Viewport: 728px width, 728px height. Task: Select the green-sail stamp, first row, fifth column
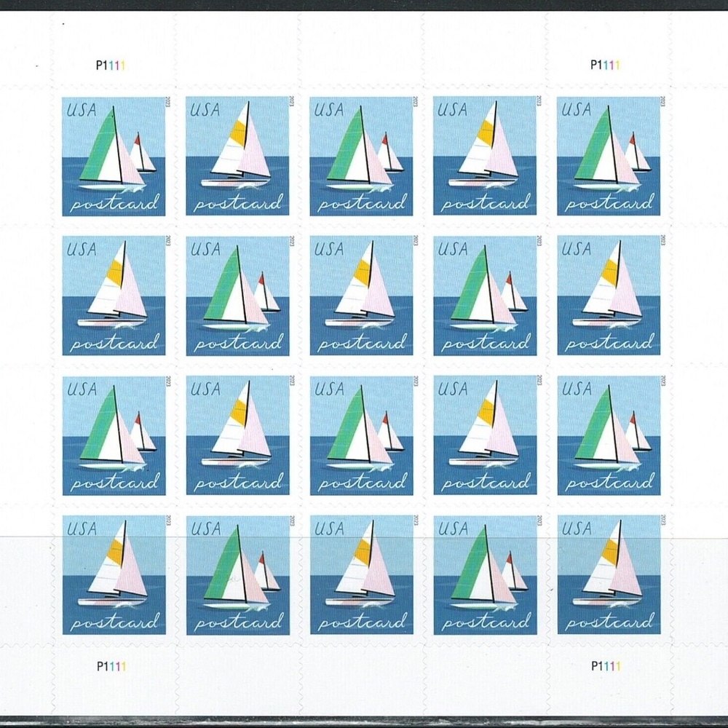(609, 157)
